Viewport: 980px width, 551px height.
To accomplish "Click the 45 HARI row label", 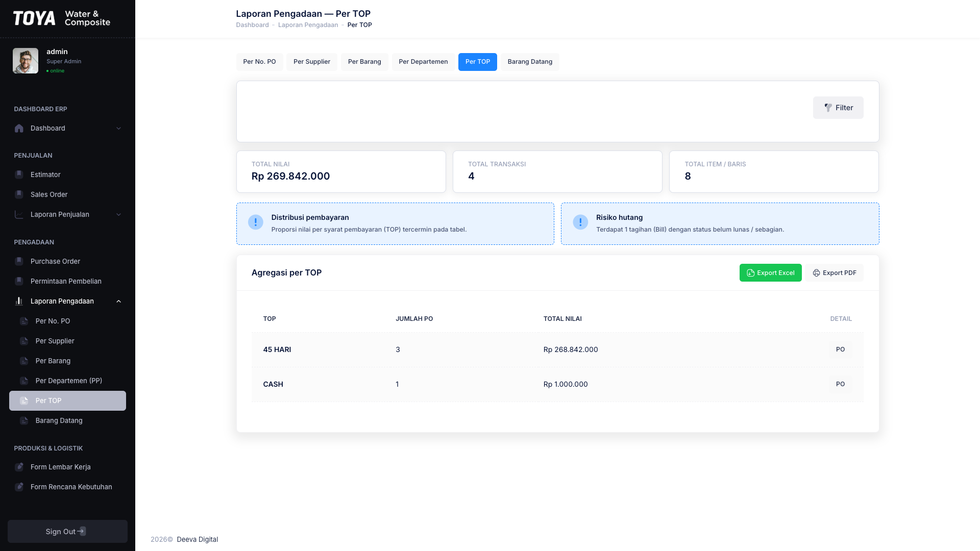I will point(277,349).
